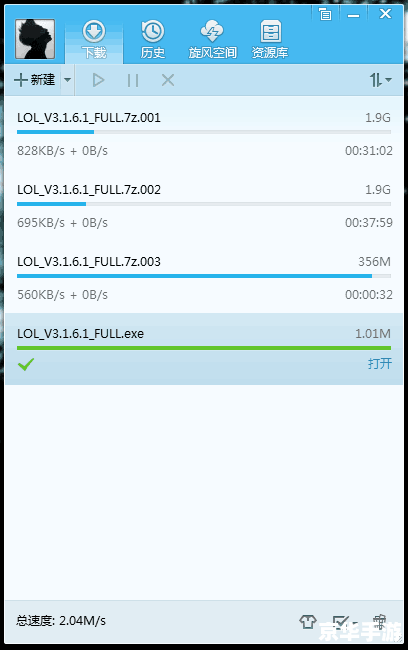Viewport: 408px width, 650px height.
Task: Delete task with the X toolbar icon
Action: coord(168,80)
